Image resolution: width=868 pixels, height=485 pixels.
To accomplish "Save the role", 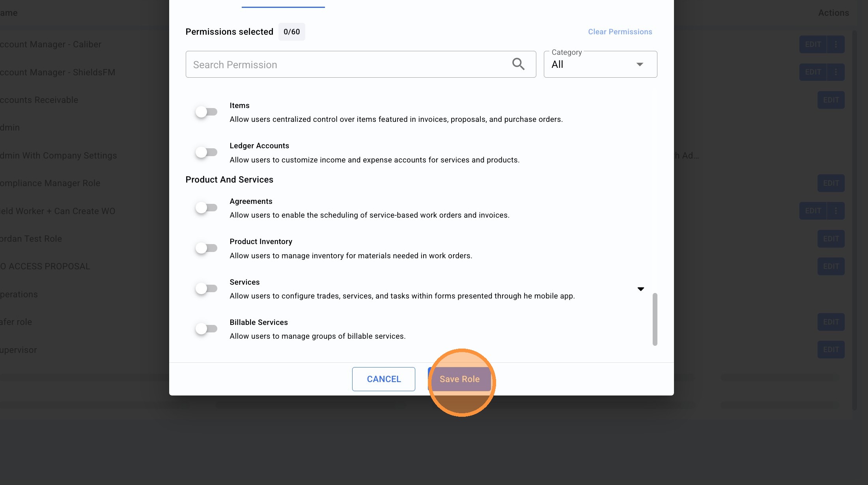I will [459, 379].
